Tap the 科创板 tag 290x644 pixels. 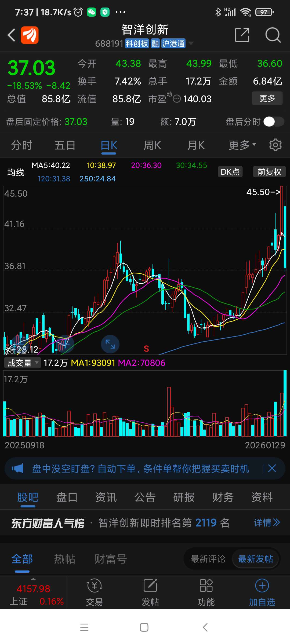pos(137,43)
